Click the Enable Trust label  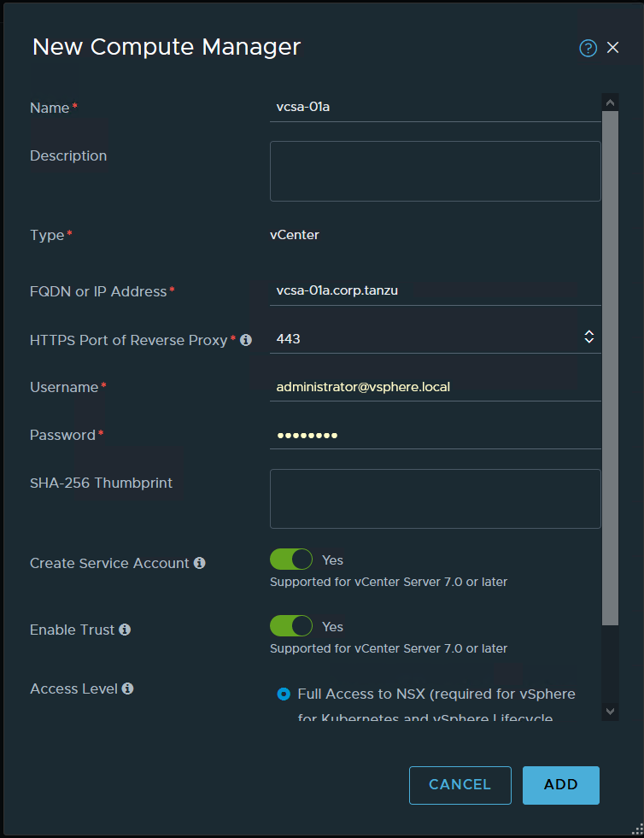tap(72, 630)
